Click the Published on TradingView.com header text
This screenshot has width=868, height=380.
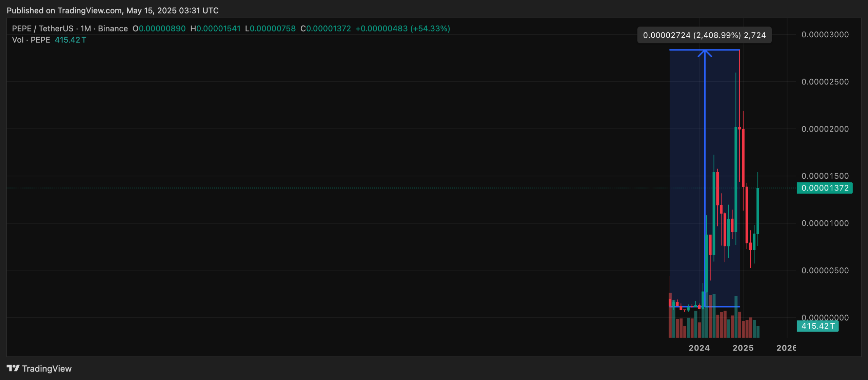pos(113,11)
